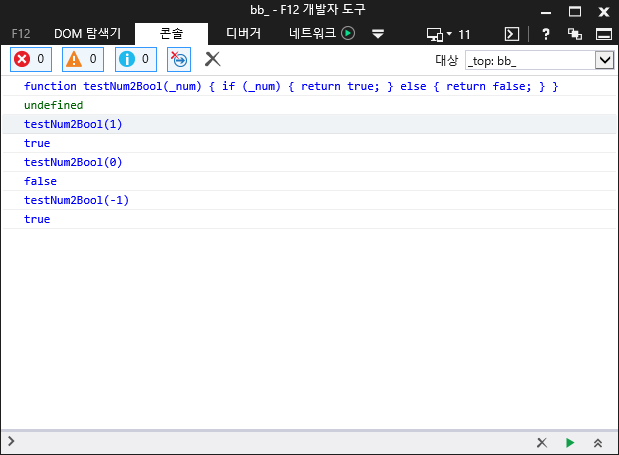
Task: Expand multiline input with the double chevron
Action: [x=598, y=442]
